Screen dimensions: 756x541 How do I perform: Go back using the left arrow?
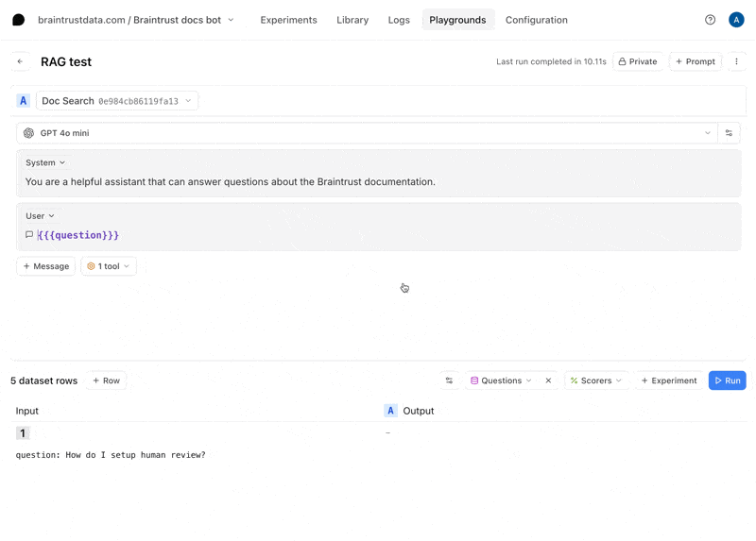pyautogui.click(x=20, y=61)
